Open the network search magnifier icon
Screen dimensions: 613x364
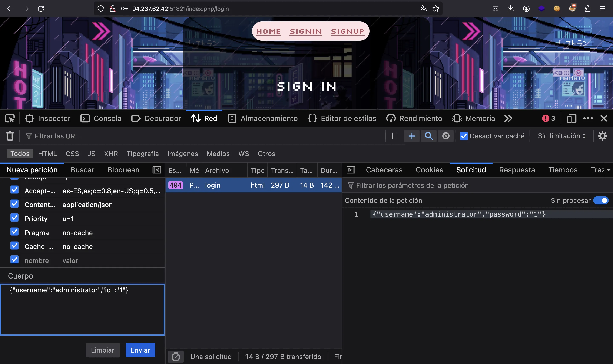point(429,136)
